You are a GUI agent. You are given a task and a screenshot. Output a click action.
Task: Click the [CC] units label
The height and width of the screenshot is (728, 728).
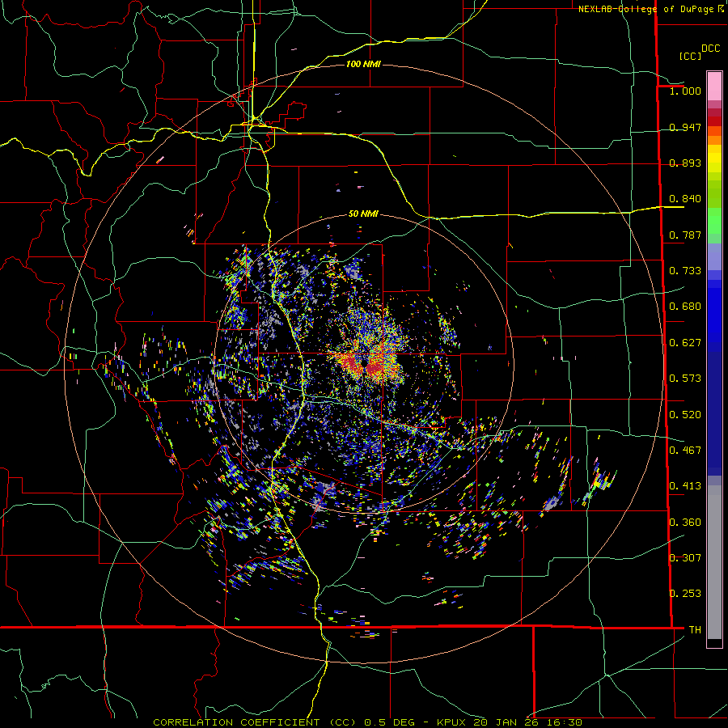coord(690,56)
